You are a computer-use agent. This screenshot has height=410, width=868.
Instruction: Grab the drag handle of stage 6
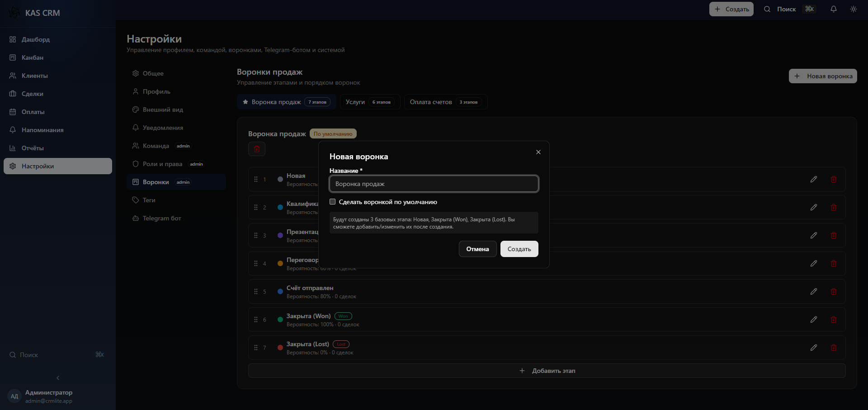[x=256, y=319]
